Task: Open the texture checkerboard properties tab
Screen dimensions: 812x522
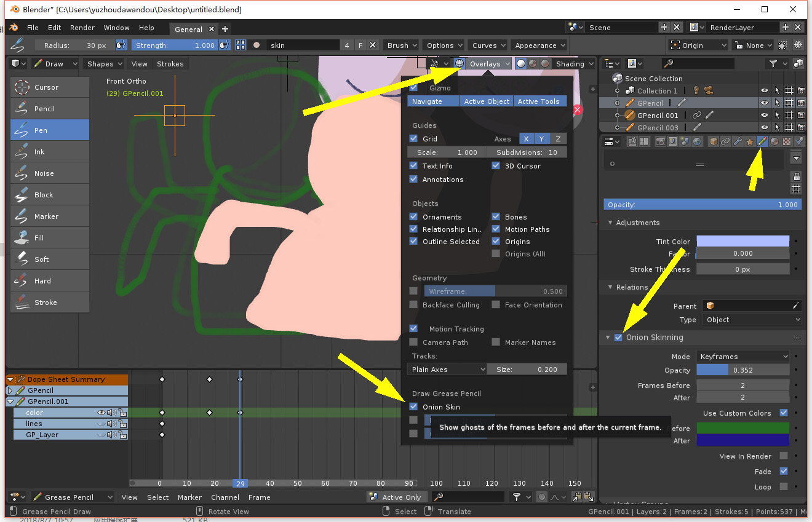Action: pos(787,141)
